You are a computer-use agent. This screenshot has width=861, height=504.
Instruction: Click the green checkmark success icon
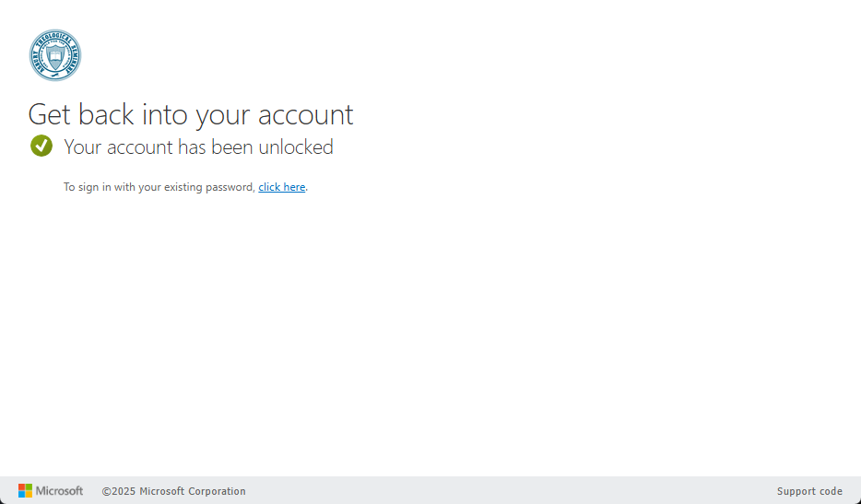coord(41,146)
